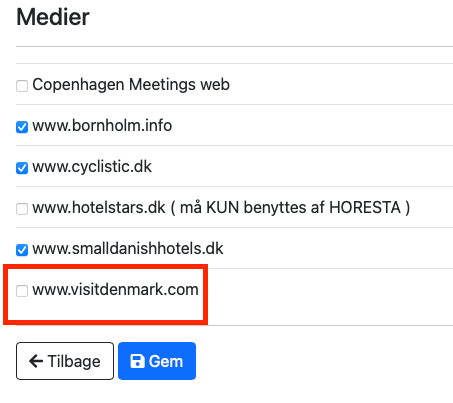Click the www.smalldanishhotels.dk label text
Screen dimensions: 453x403
coord(128,249)
